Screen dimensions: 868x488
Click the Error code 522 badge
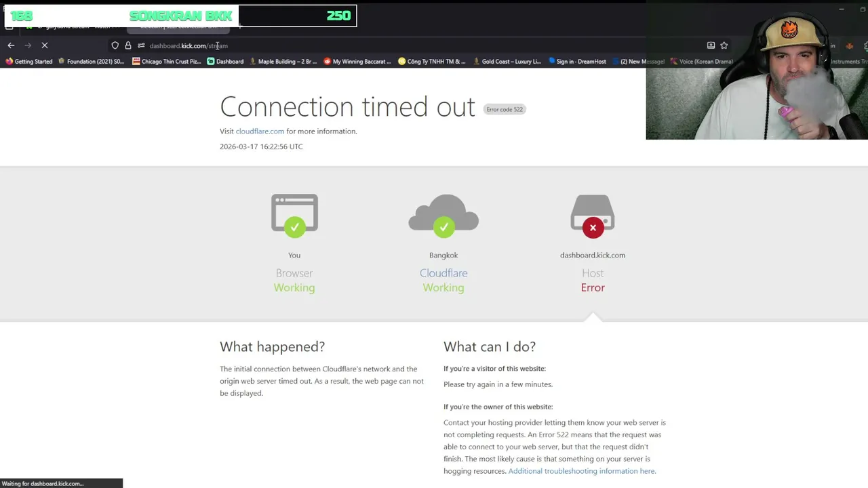505,109
